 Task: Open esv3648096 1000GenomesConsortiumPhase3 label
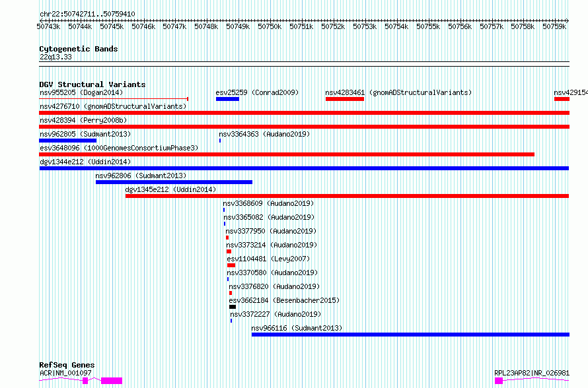coord(119,148)
